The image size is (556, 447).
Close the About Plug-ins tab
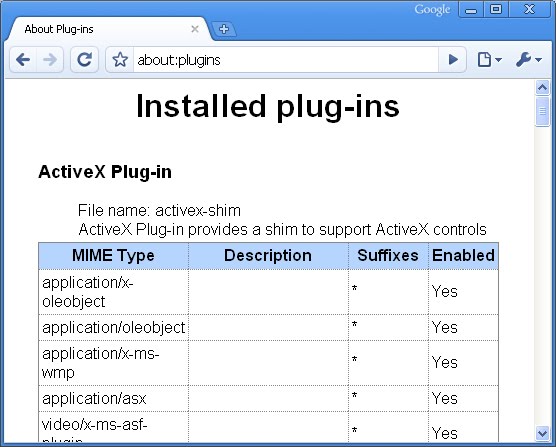pyautogui.click(x=195, y=29)
